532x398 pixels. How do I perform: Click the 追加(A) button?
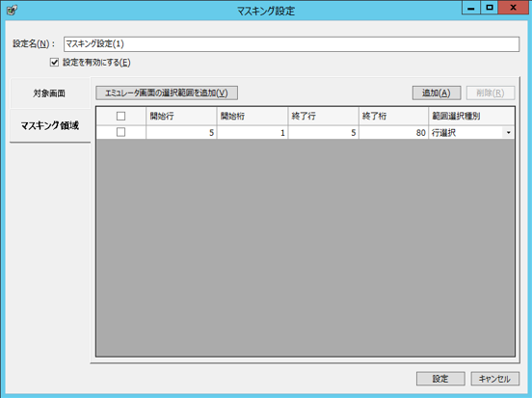[437, 93]
